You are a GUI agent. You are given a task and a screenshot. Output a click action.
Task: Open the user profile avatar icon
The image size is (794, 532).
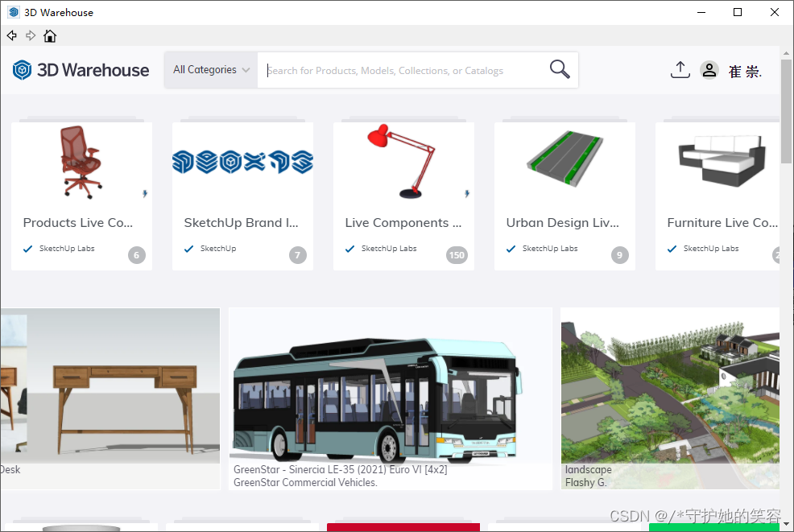tap(709, 70)
